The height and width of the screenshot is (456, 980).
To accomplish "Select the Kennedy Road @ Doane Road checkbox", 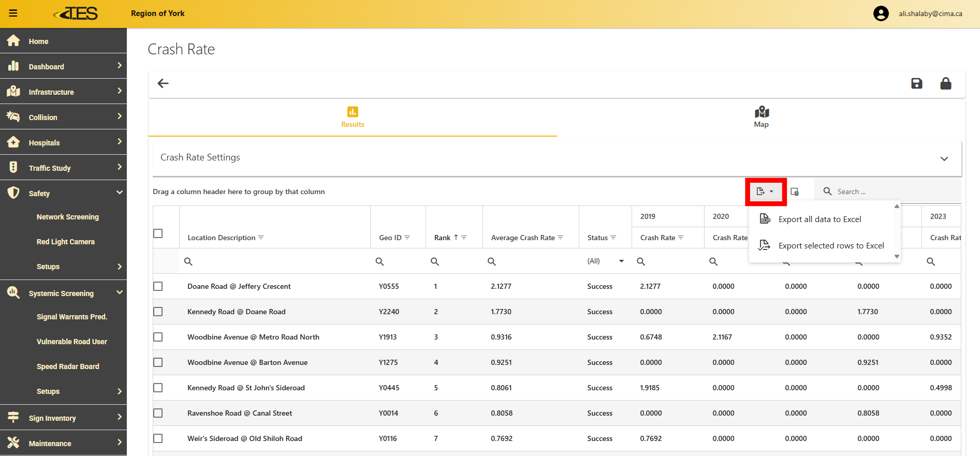I will [x=158, y=312].
